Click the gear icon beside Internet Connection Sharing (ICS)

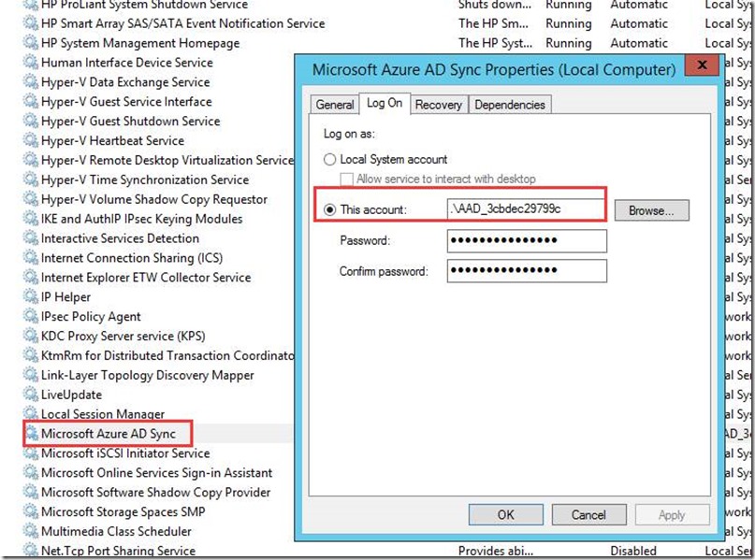coord(30,258)
